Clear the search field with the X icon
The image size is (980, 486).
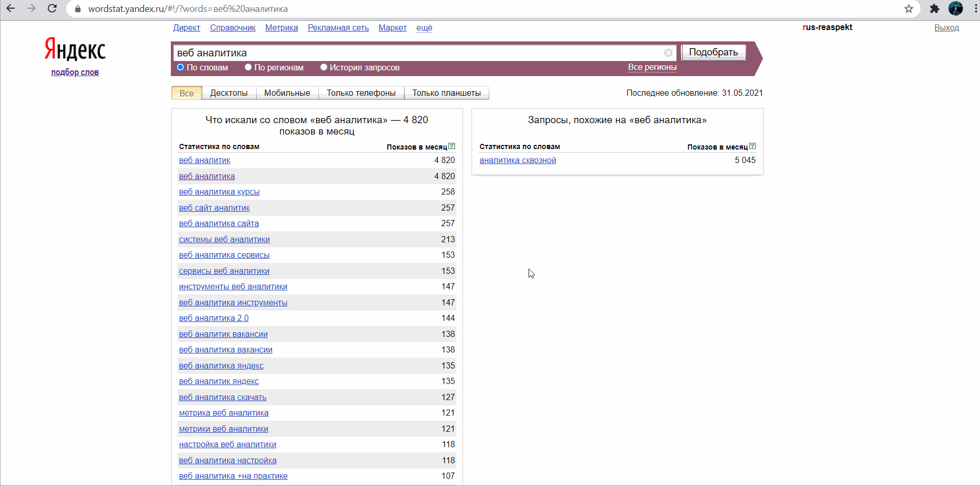tap(668, 53)
